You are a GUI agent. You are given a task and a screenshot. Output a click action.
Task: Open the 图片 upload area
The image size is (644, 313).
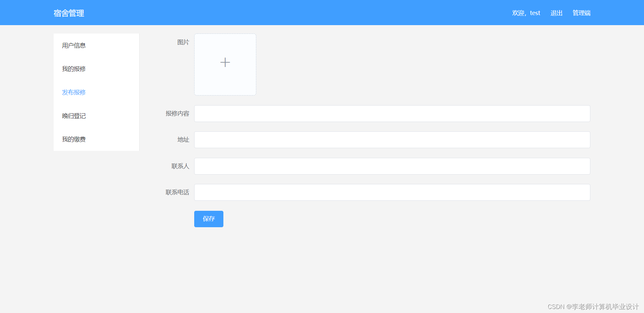coord(225,64)
